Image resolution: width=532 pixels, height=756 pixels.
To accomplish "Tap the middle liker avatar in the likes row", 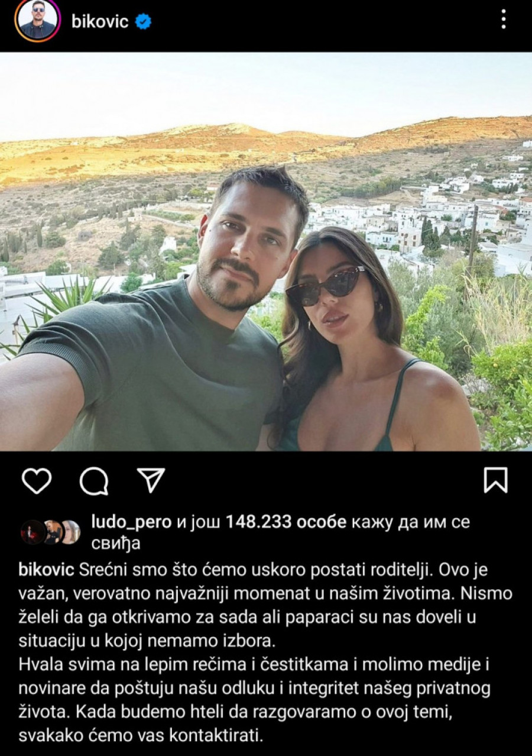I will point(52,532).
